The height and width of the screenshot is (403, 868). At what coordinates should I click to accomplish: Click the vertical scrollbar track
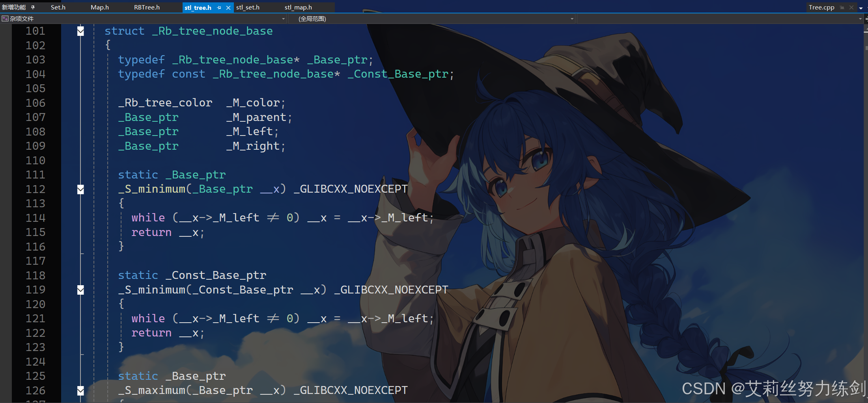(x=866, y=213)
